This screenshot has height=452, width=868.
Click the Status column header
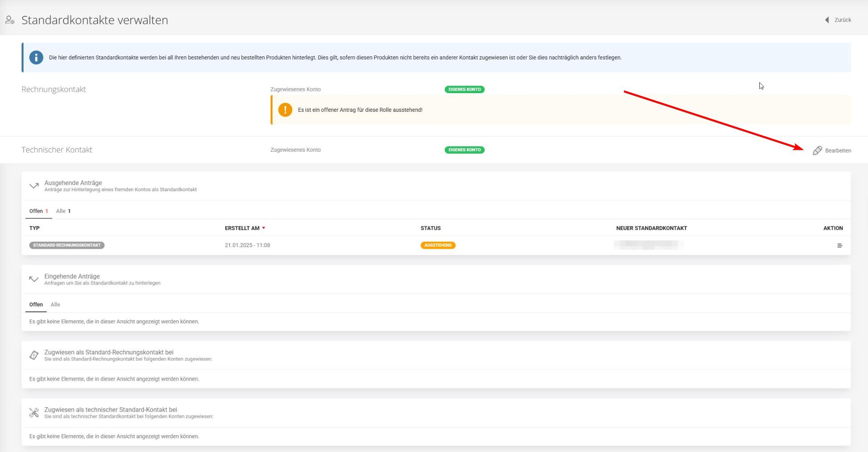click(x=430, y=228)
